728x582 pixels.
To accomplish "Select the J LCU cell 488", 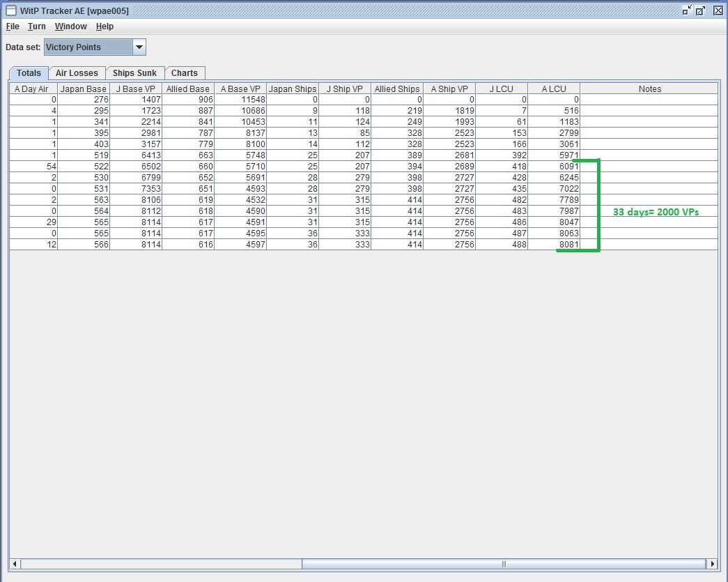I will click(x=502, y=245).
